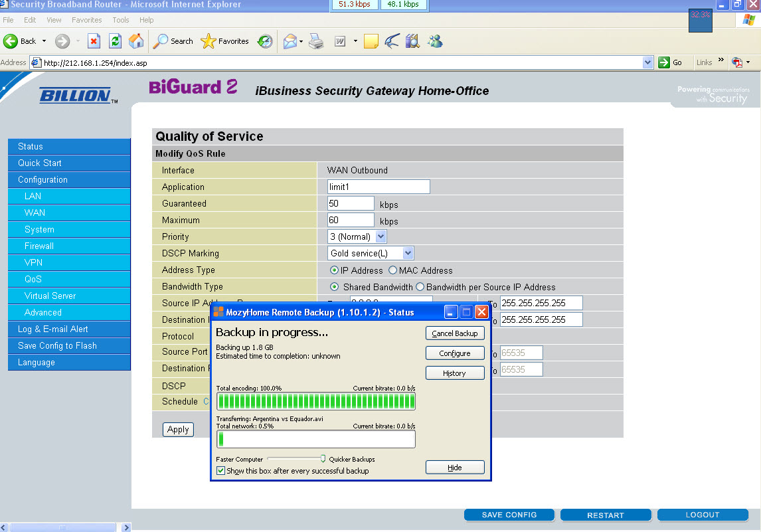Open the QoS sidebar item
The image size is (761, 532).
[x=70, y=279]
